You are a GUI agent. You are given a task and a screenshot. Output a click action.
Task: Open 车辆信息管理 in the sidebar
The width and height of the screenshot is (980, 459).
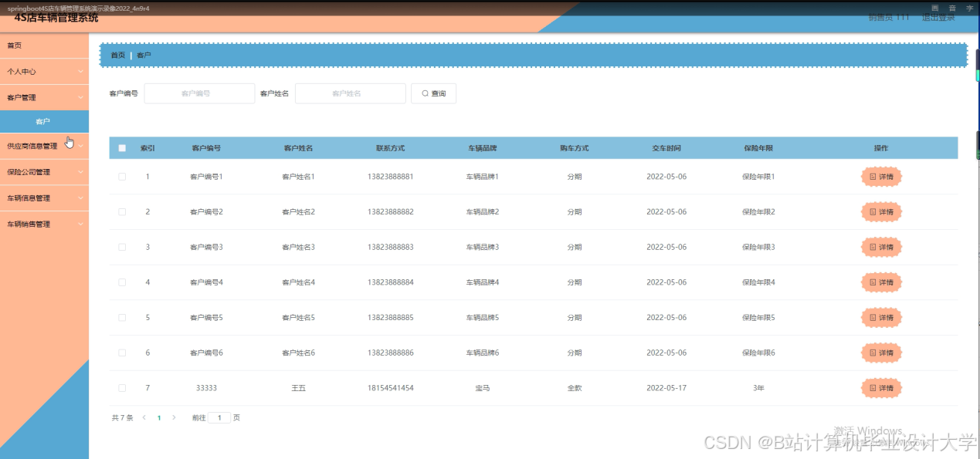tap(44, 198)
